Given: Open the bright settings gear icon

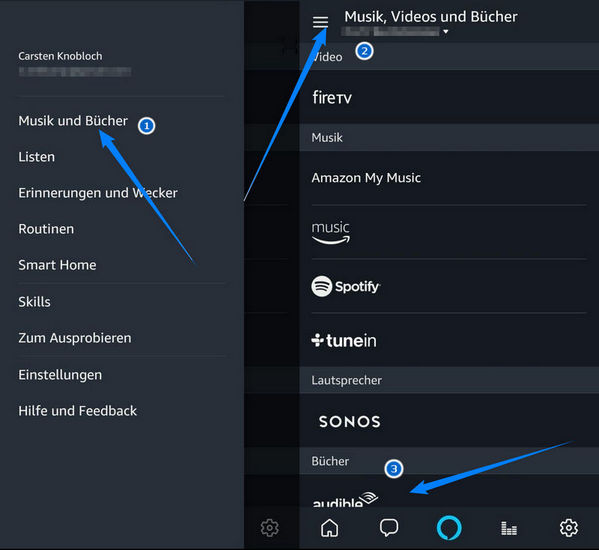Looking at the screenshot, I should pyautogui.click(x=569, y=528).
